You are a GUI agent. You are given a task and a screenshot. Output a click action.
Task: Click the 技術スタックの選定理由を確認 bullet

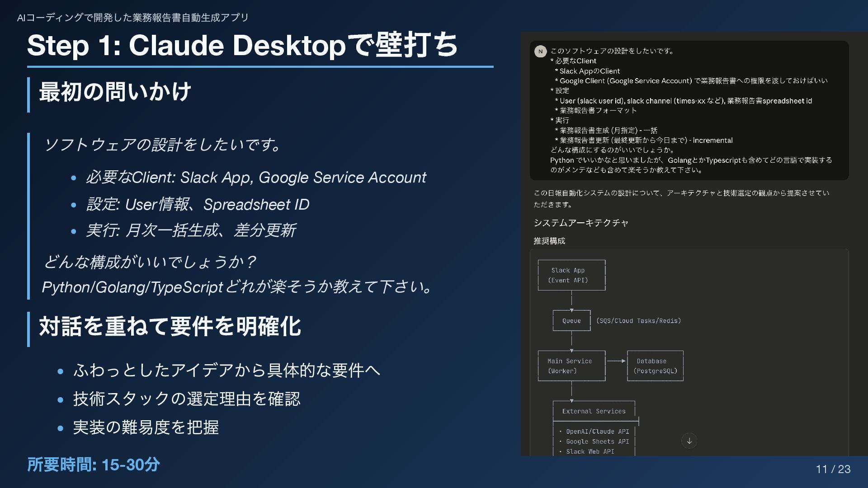[x=186, y=399]
